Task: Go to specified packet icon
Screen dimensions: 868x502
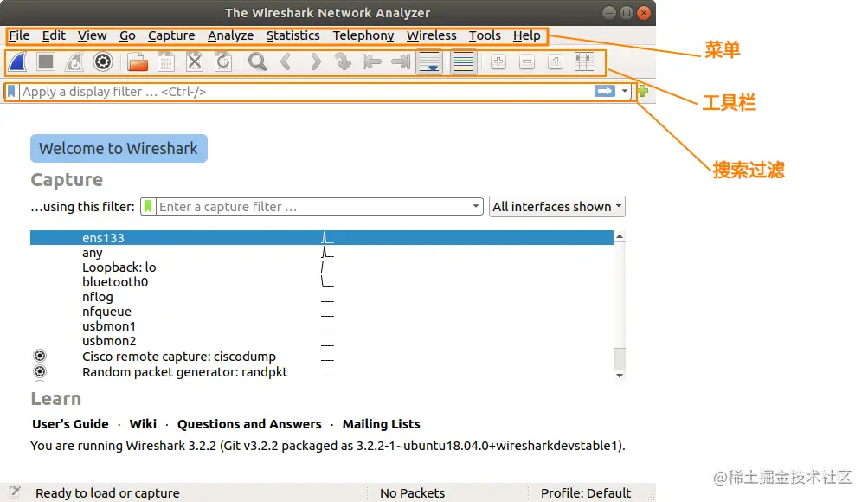Action: pyautogui.click(x=344, y=62)
